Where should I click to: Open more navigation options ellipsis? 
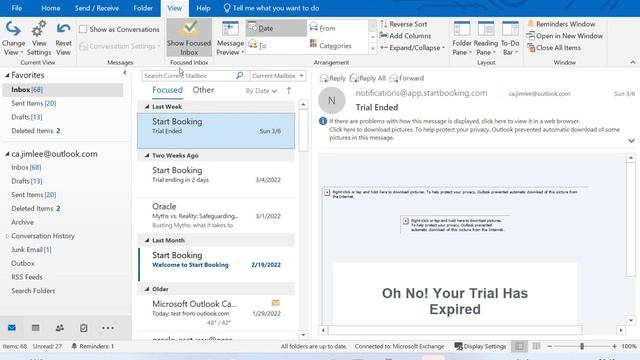click(108, 328)
